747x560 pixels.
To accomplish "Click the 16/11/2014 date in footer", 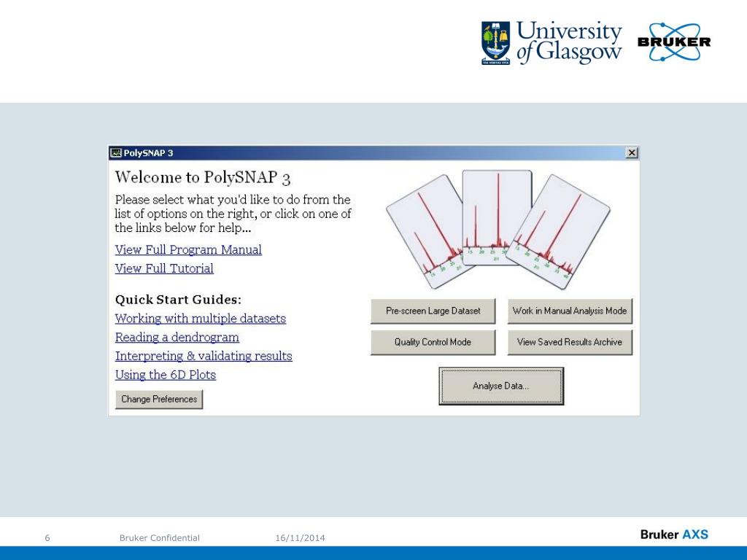I will (x=300, y=537).
